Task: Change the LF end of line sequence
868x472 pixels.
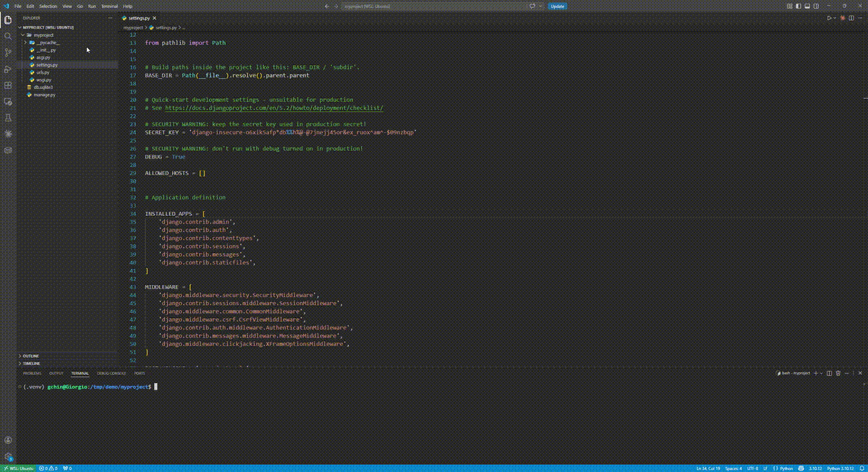Action: coord(765,468)
